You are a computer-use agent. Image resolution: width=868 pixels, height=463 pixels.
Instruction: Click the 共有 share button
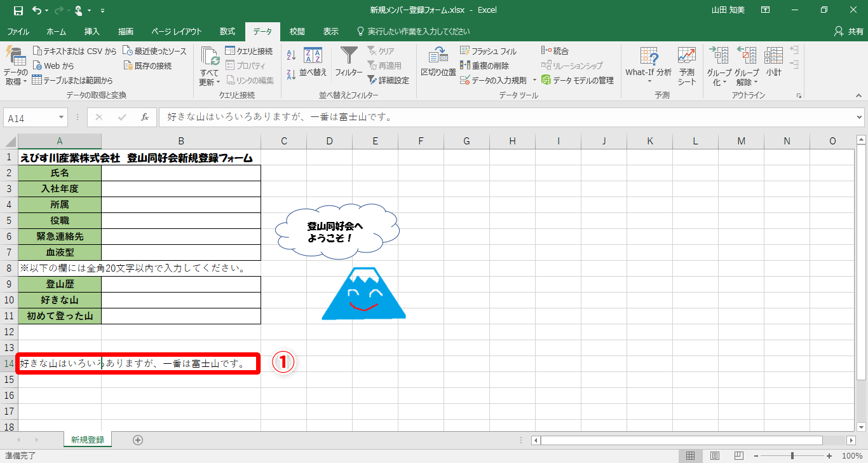click(849, 32)
